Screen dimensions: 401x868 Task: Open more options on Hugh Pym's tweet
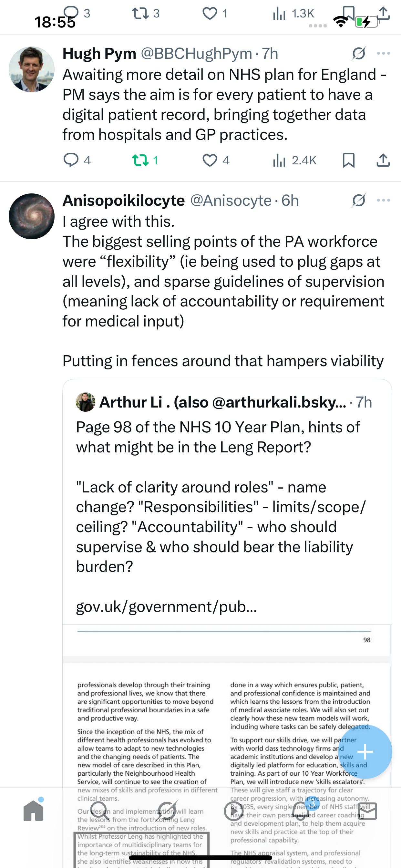pyautogui.click(x=384, y=53)
